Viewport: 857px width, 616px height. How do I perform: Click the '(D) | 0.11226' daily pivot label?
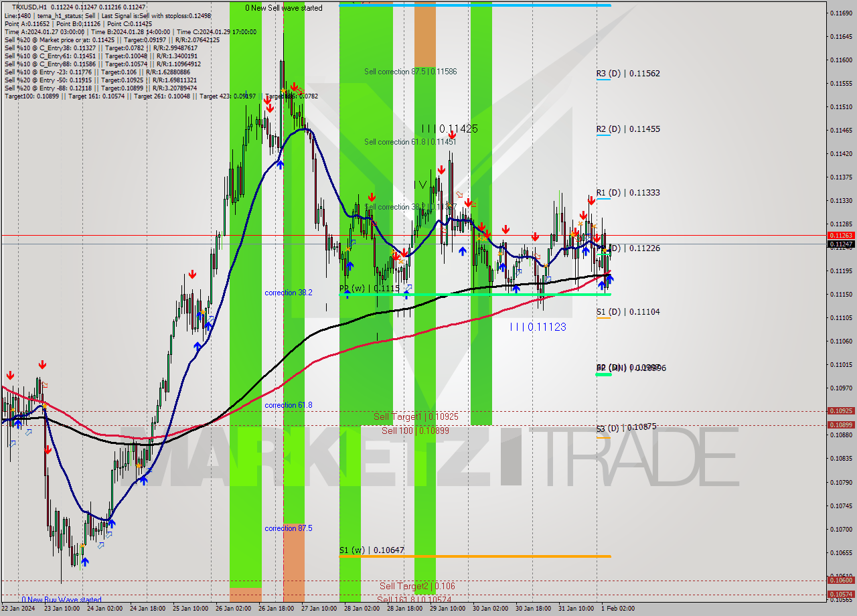635,248
